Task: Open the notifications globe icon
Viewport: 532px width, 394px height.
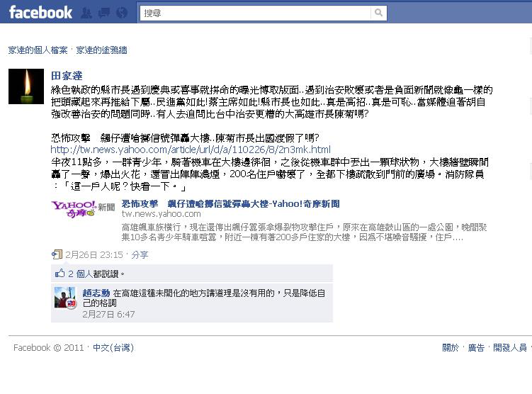Action: (x=122, y=13)
